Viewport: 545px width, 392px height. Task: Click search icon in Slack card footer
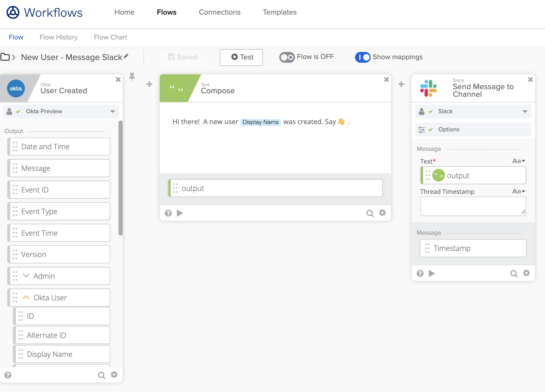point(514,274)
